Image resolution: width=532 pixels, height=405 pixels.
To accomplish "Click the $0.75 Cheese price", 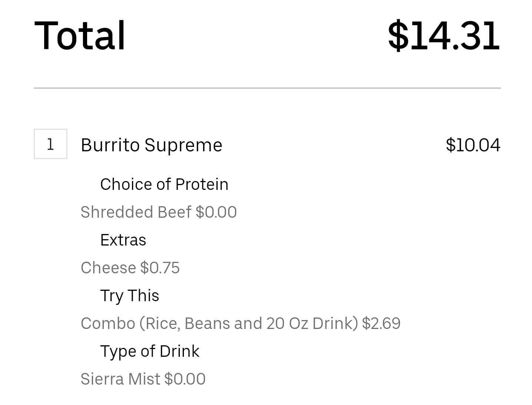I will pos(160,268).
